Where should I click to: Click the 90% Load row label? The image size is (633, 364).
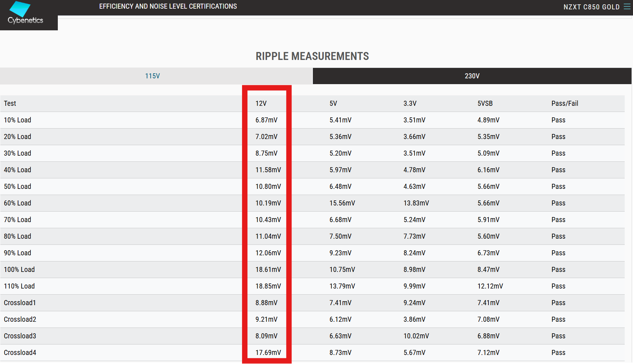click(x=17, y=253)
